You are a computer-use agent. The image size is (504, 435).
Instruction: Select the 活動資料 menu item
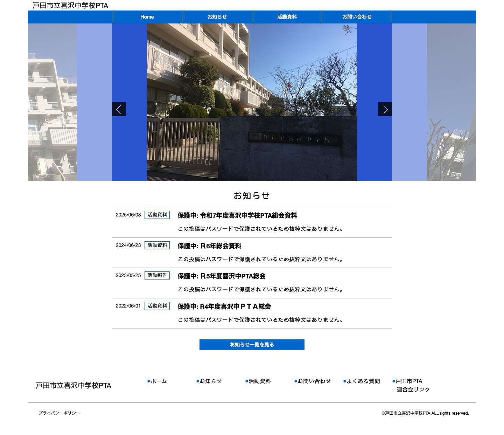click(x=287, y=17)
